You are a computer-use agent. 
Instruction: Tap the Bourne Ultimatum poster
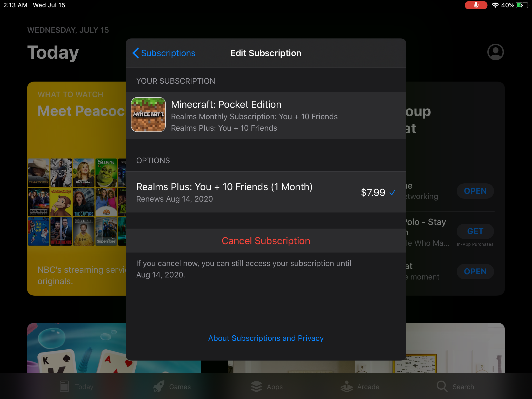tap(61, 173)
